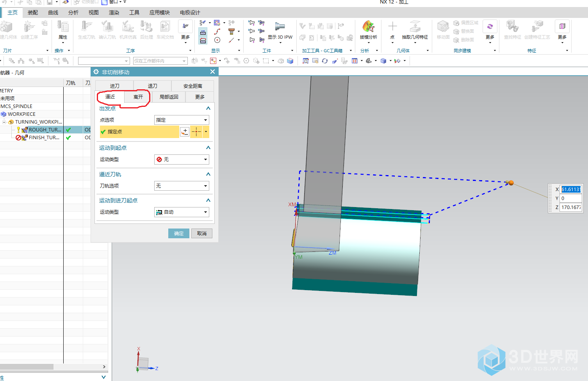Switch to the 局部返回 tab
Image resolution: width=588 pixels, height=381 pixels.
point(169,97)
